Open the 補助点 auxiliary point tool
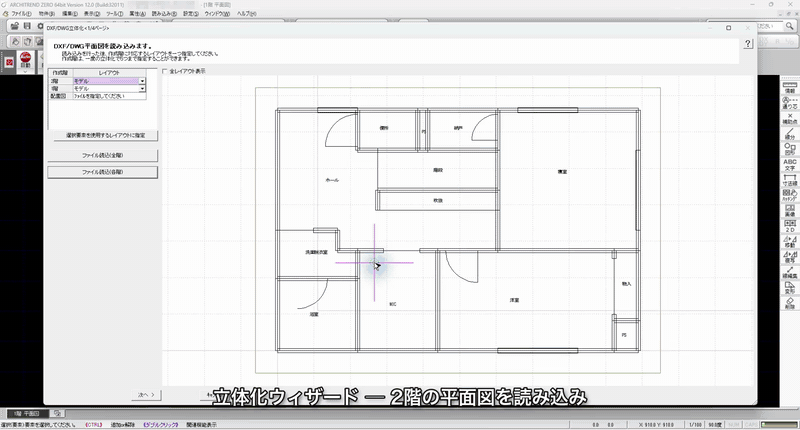The width and height of the screenshot is (800, 430). pos(789,118)
